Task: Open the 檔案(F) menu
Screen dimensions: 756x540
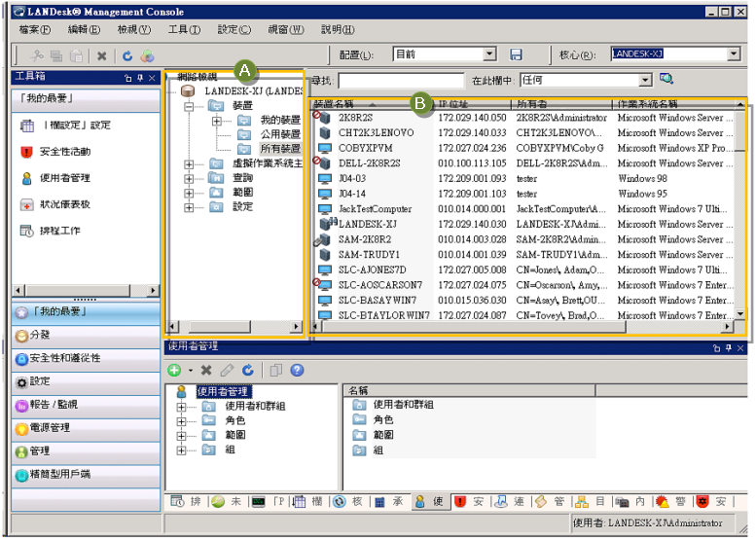Action: coord(35,30)
